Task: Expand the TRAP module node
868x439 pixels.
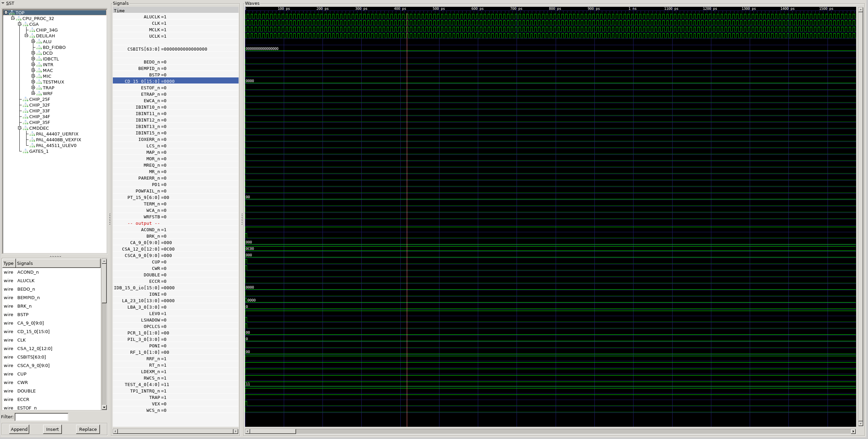Action: (33, 88)
